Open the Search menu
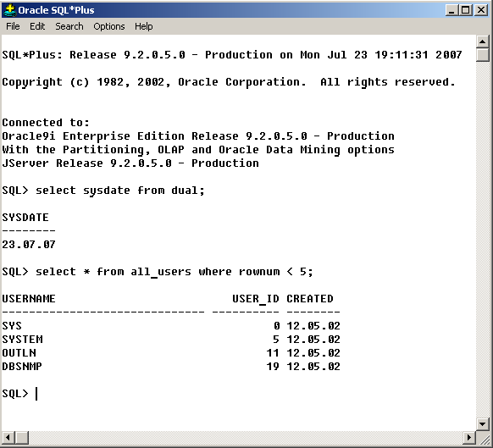This screenshot has width=493, height=448. 69,26
